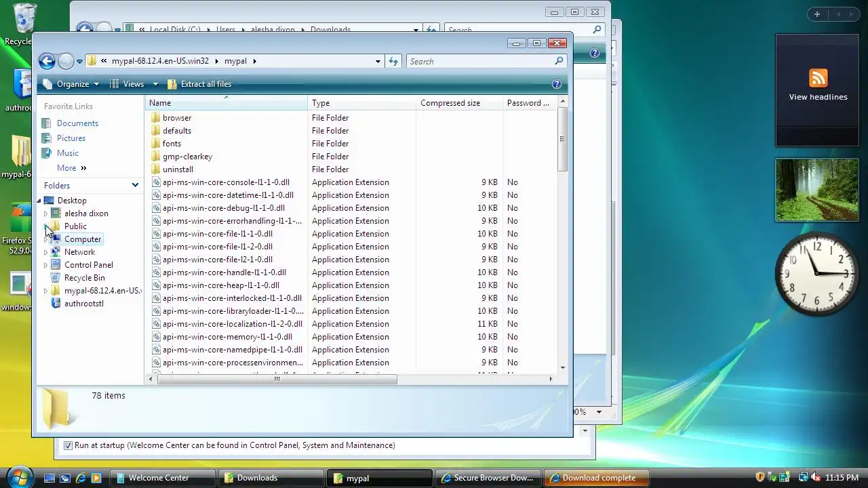
Task: Click the Recycle Bin tree icon
Action: pyautogui.click(x=56, y=278)
